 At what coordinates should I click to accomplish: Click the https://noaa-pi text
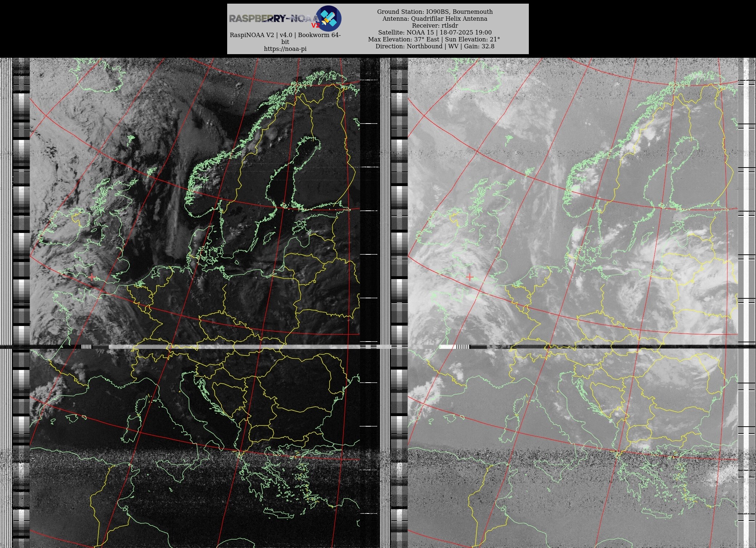285,49
